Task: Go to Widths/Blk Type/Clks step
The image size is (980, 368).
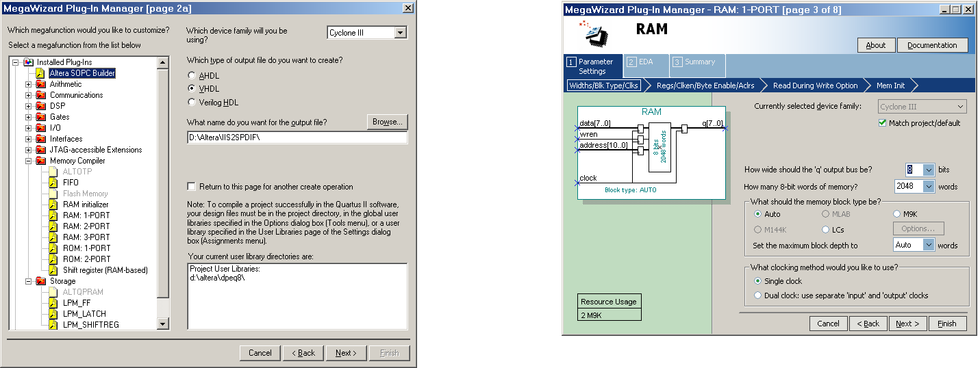Action: pyautogui.click(x=603, y=86)
